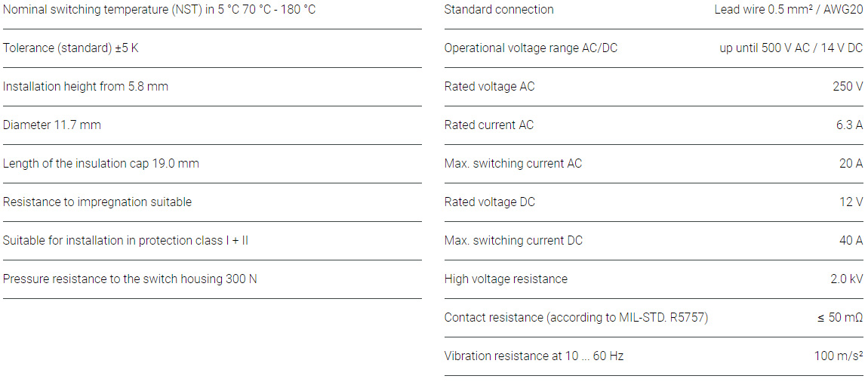This screenshot has height=382, width=868.
Task: Click Operational voltage range AC/DC label
Action: [x=531, y=48]
